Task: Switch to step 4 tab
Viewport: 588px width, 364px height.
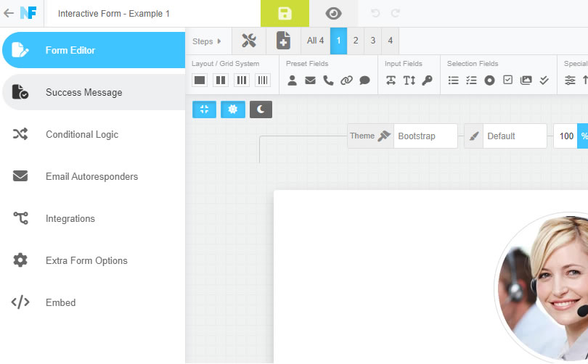Action: point(390,41)
